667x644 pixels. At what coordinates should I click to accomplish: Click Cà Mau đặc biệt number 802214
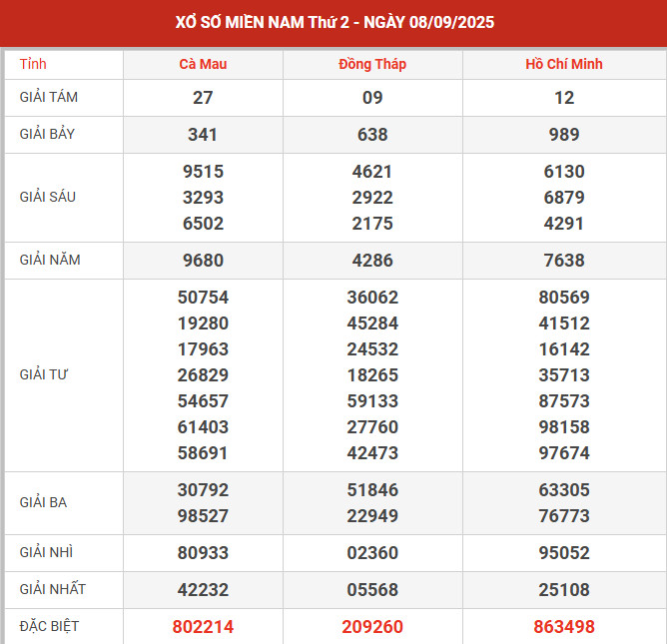pyautogui.click(x=203, y=627)
